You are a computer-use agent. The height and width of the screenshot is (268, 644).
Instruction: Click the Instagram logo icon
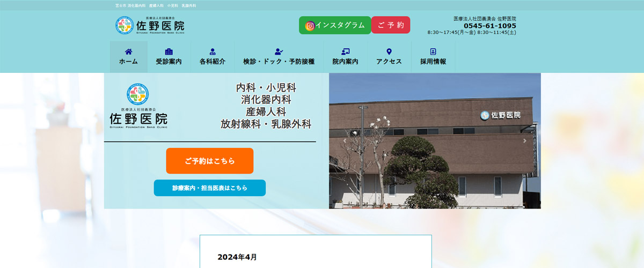tap(310, 26)
